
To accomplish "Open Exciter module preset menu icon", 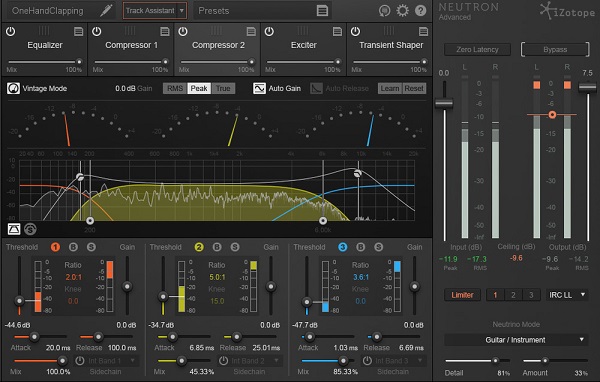I will (337, 31).
